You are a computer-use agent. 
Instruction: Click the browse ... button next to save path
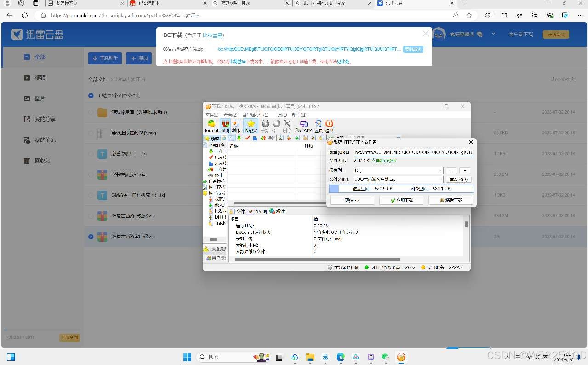[451, 170]
